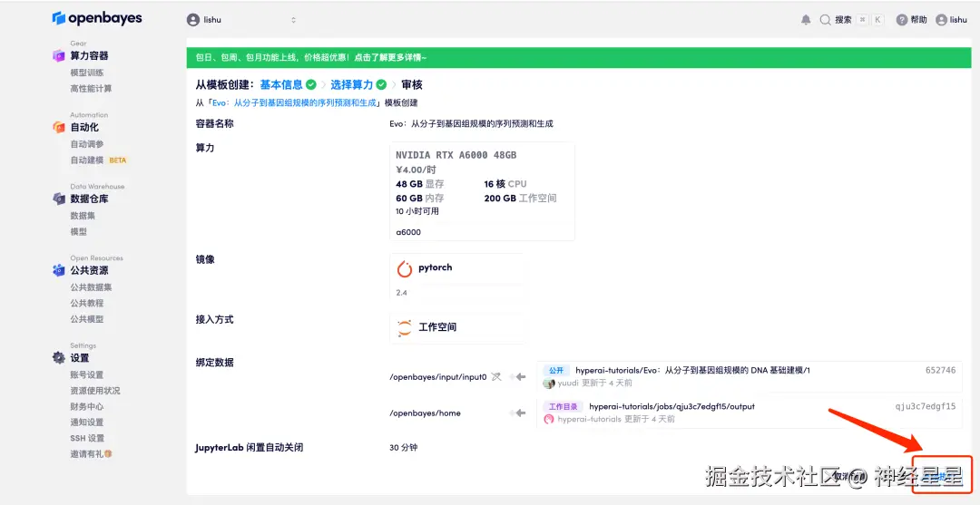The height and width of the screenshot is (505, 980).
Task: Click the 公共资源 heading
Action: pos(89,270)
